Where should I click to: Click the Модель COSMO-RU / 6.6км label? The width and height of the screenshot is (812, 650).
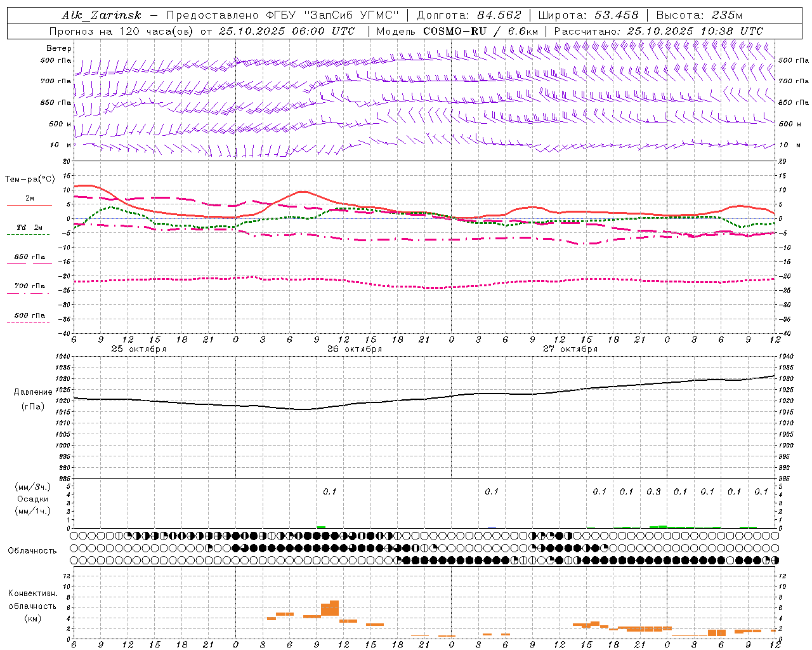(x=457, y=31)
